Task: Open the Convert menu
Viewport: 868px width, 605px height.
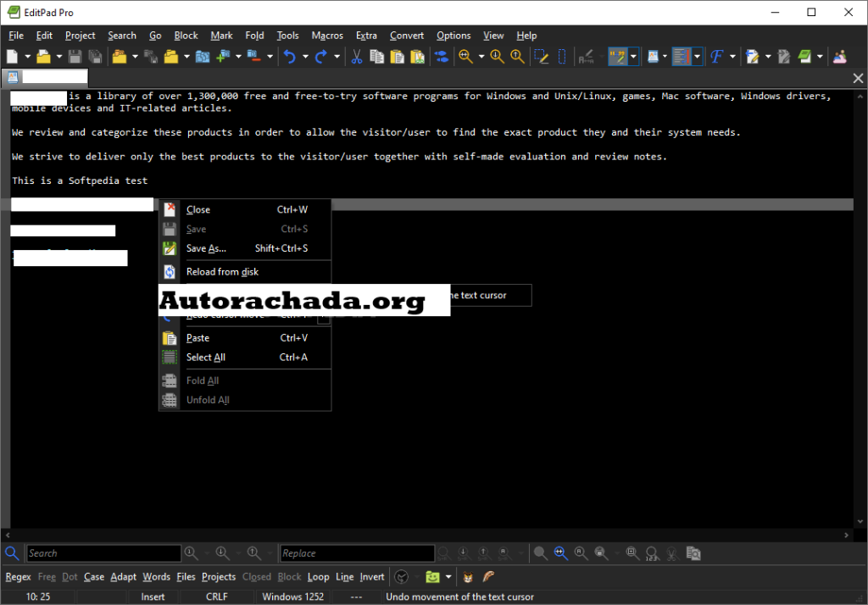Action: 406,36
